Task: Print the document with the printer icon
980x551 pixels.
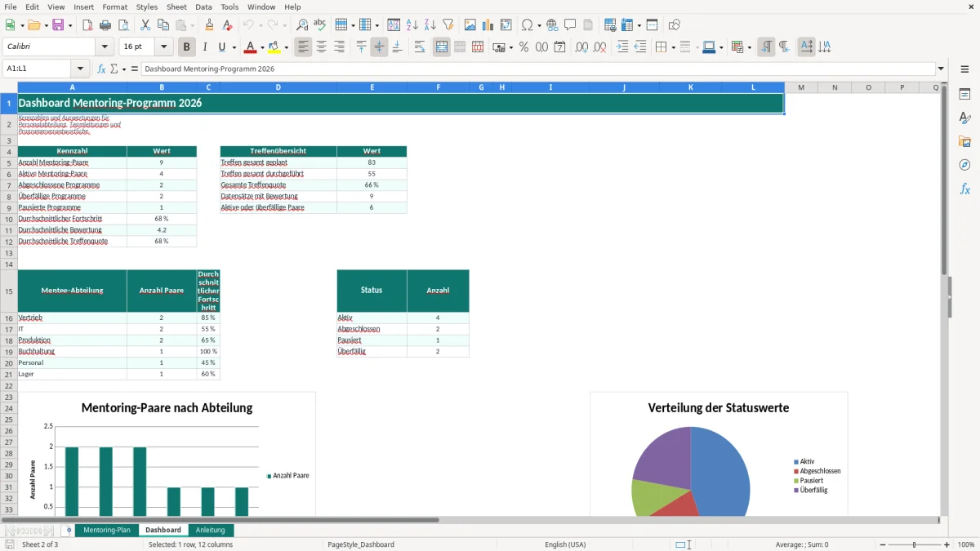Action: coord(105,25)
